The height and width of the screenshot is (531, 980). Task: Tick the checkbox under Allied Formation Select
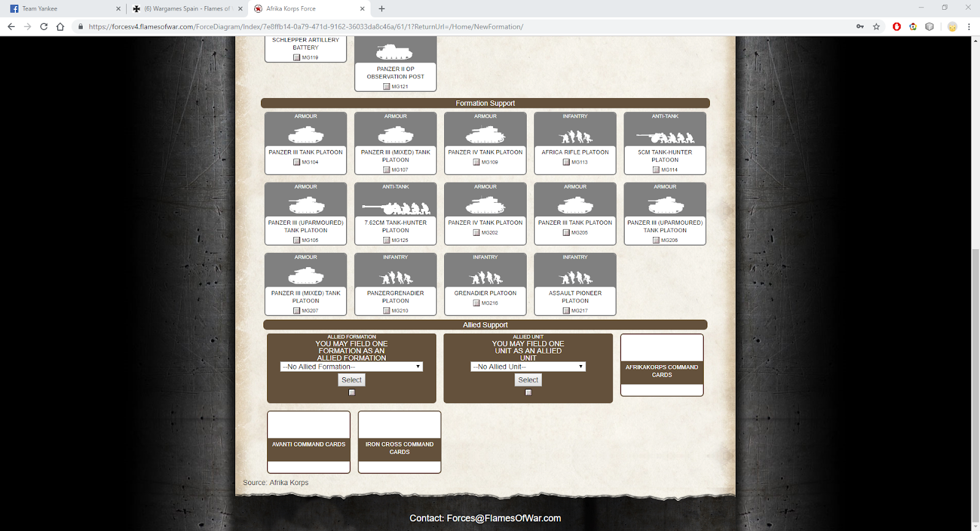[352, 393]
